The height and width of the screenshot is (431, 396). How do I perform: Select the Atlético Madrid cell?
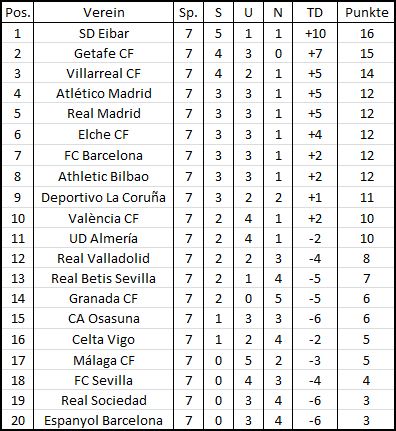pos(103,93)
